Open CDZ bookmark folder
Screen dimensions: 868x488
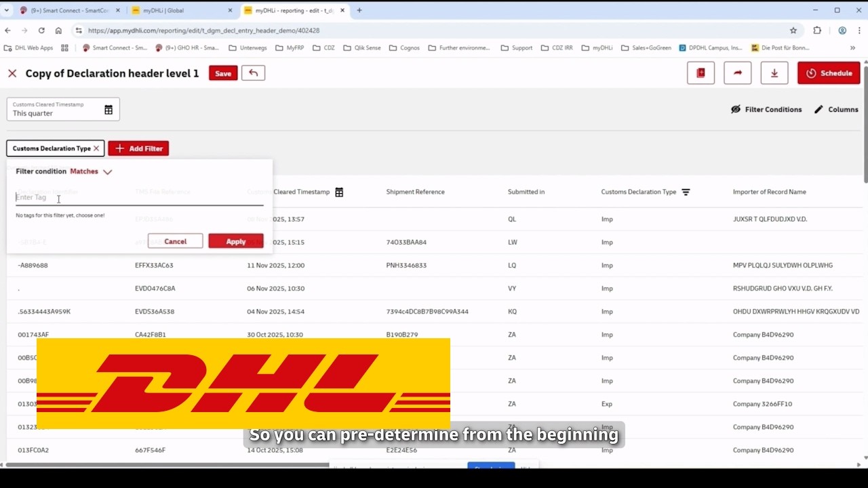pyautogui.click(x=323, y=48)
